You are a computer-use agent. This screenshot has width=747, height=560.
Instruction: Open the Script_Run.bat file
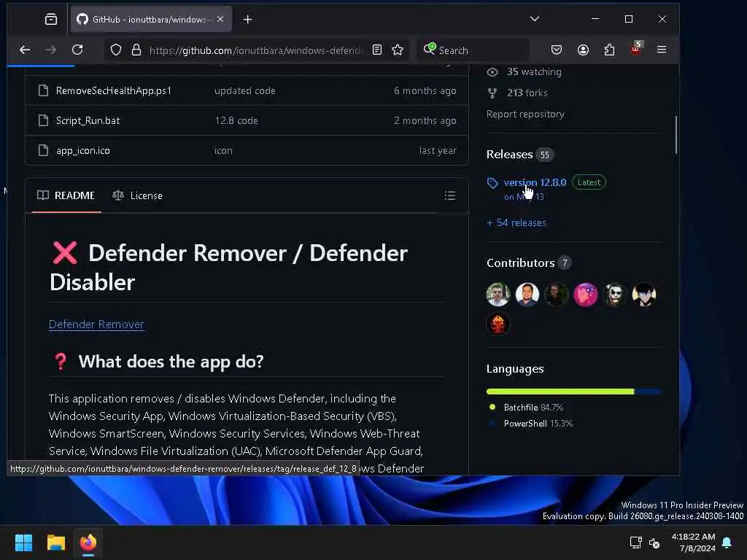point(88,120)
